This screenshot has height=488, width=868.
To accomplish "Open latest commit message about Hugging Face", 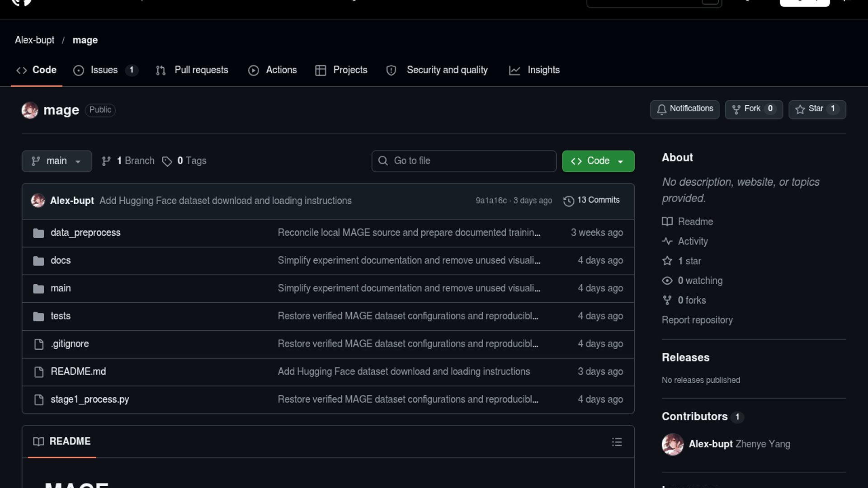I will 226,201.
